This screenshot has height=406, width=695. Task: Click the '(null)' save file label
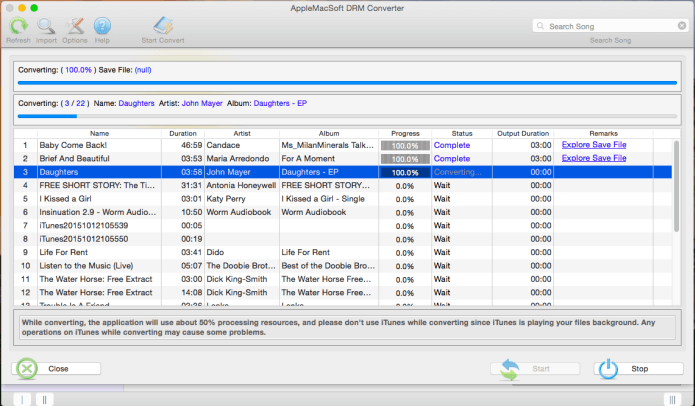coord(143,70)
